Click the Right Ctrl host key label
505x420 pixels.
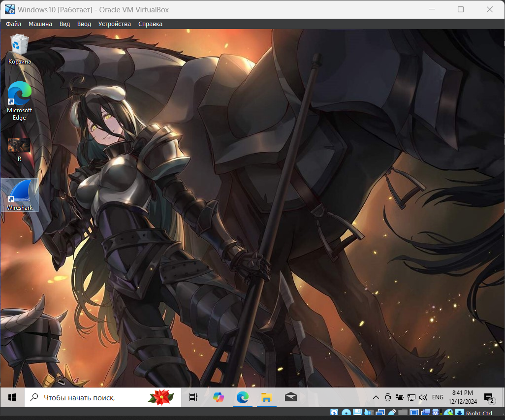[x=479, y=413]
